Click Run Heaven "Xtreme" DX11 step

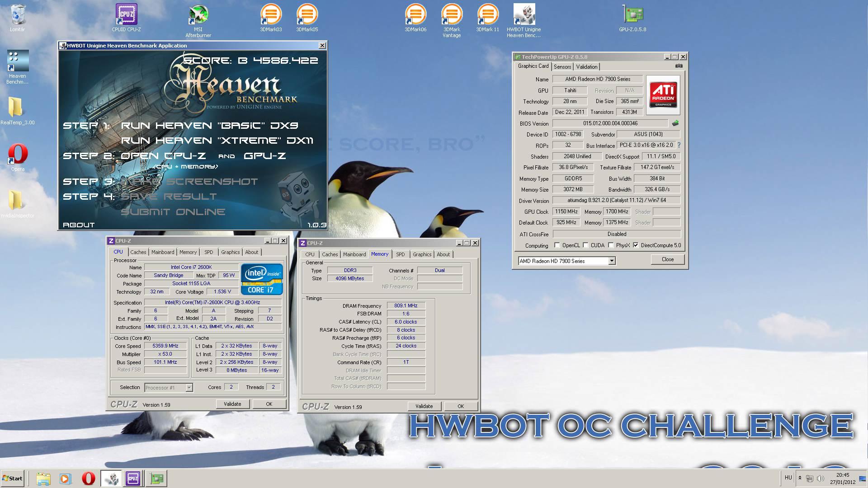tap(217, 141)
